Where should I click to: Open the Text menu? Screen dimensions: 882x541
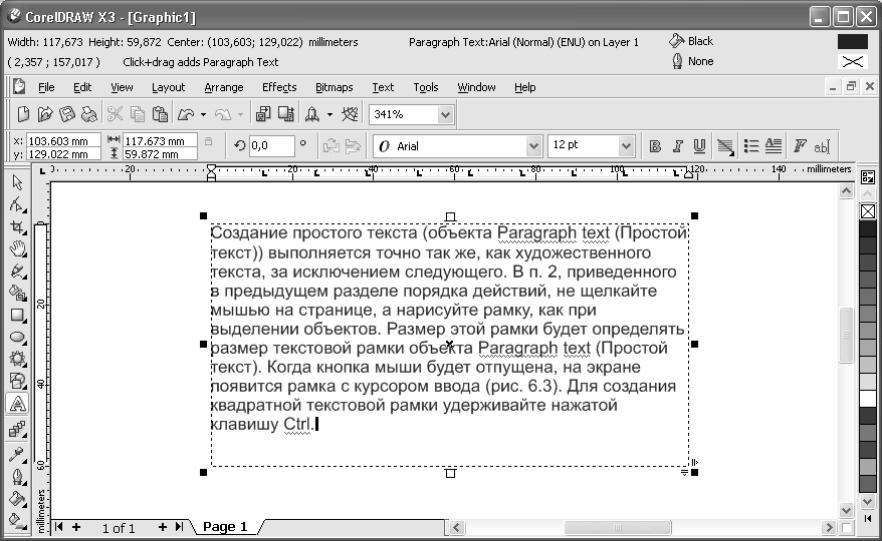[x=382, y=87]
